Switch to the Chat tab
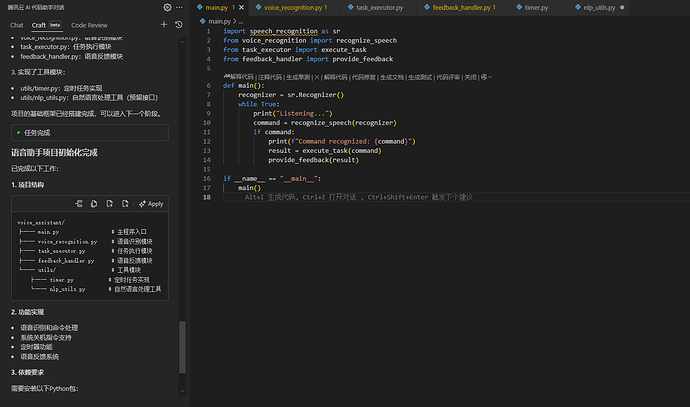 click(x=17, y=25)
